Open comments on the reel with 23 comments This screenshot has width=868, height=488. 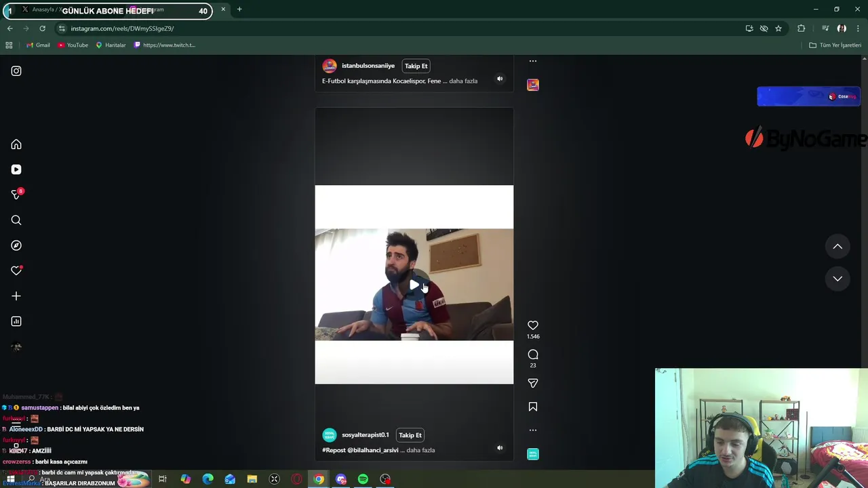[533, 354]
